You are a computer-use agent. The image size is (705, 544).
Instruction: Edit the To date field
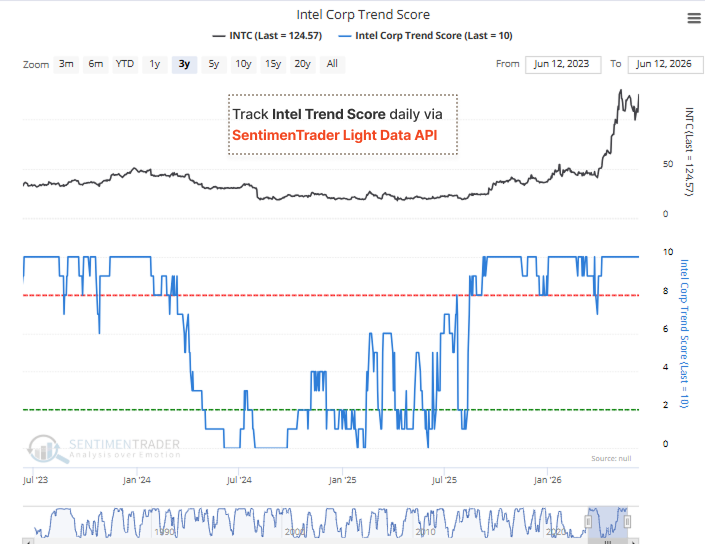(x=665, y=64)
